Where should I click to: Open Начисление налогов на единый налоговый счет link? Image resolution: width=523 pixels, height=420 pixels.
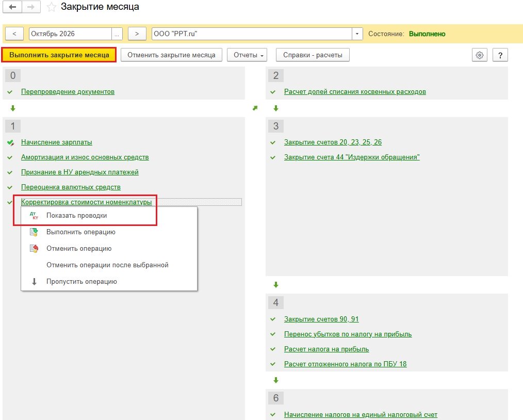click(361, 415)
